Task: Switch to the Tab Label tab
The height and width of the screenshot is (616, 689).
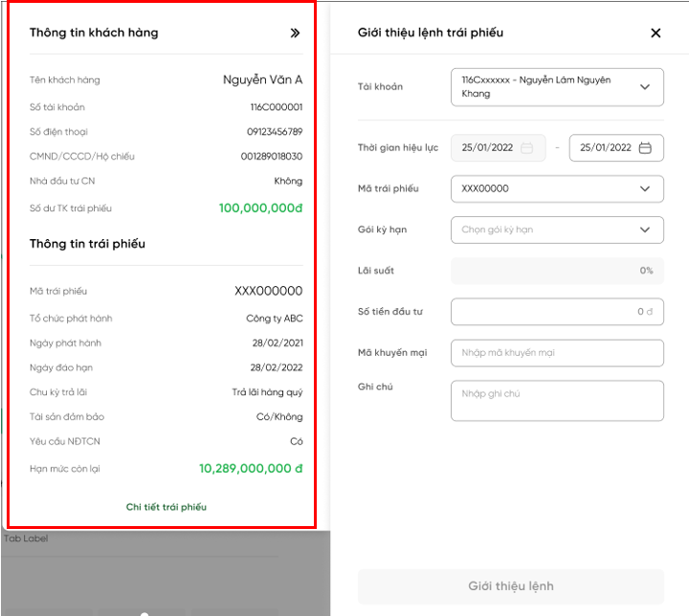Action: coord(26,539)
